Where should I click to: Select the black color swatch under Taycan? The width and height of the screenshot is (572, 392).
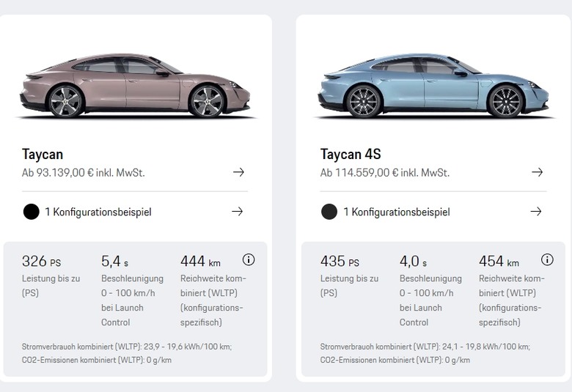click(x=31, y=212)
